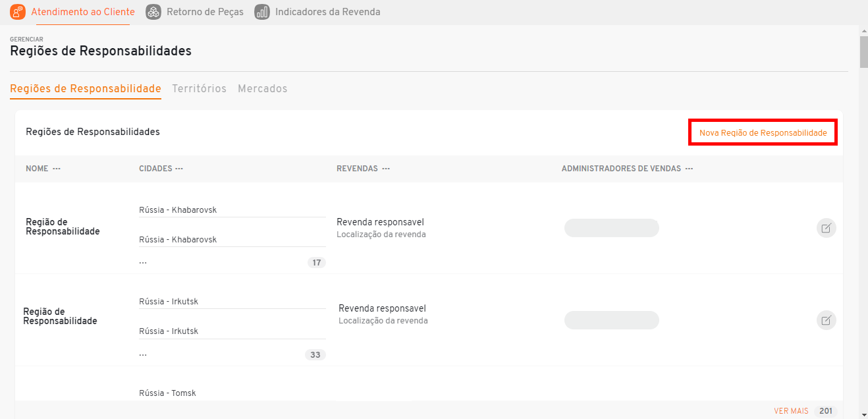Click the 17 cities count badge
The height and width of the screenshot is (419, 868).
pos(317,263)
